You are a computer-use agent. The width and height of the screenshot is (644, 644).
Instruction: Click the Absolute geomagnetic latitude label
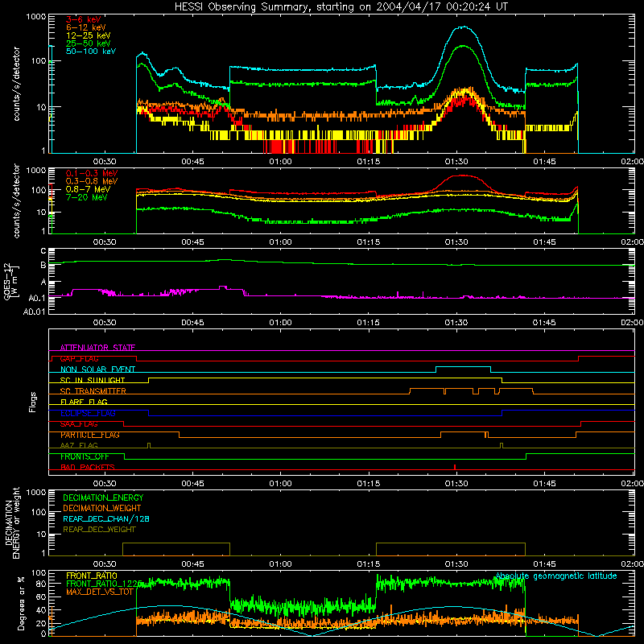[556, 576]
